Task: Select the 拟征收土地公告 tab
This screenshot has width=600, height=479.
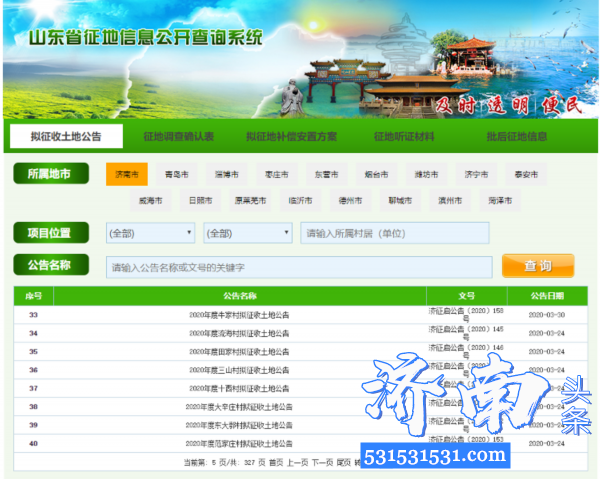Action: tap(65, 136)
